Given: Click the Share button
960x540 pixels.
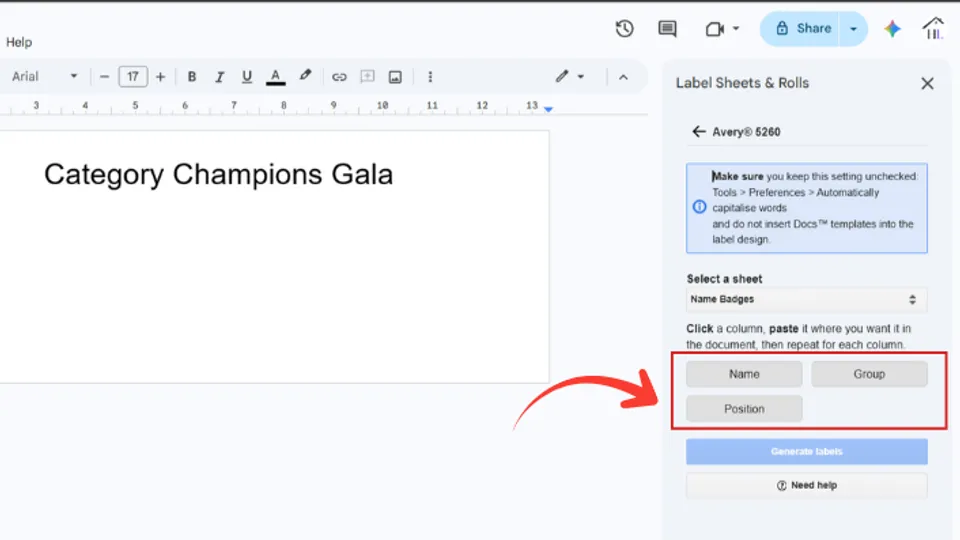Looking at the screenshot, I should [x=803, y=28].
